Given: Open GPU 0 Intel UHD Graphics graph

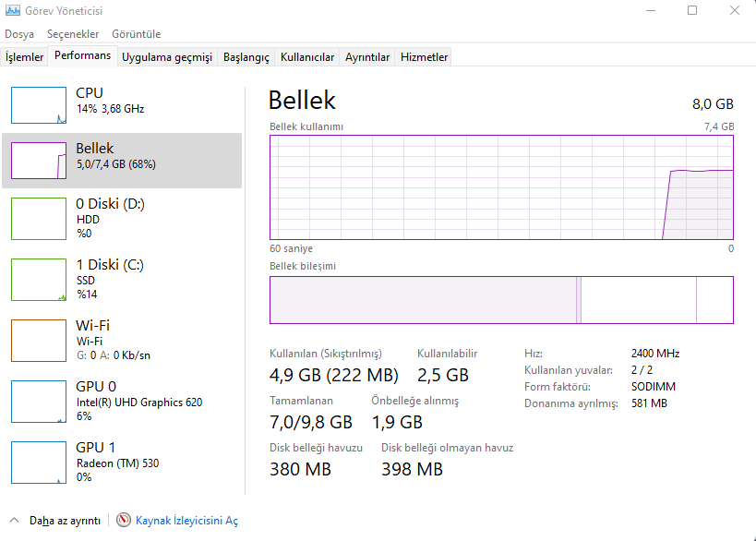Looking at the screenshot, I should (x=39, y=402).
